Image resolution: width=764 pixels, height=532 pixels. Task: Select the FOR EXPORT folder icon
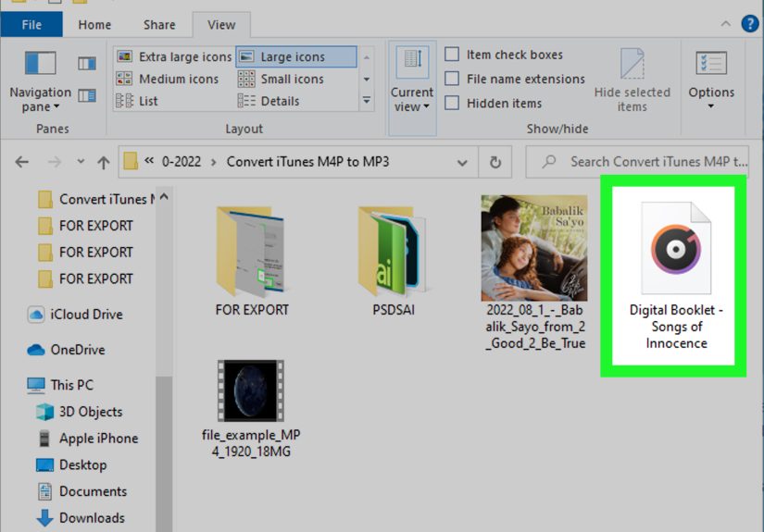(x=251, y=251)
